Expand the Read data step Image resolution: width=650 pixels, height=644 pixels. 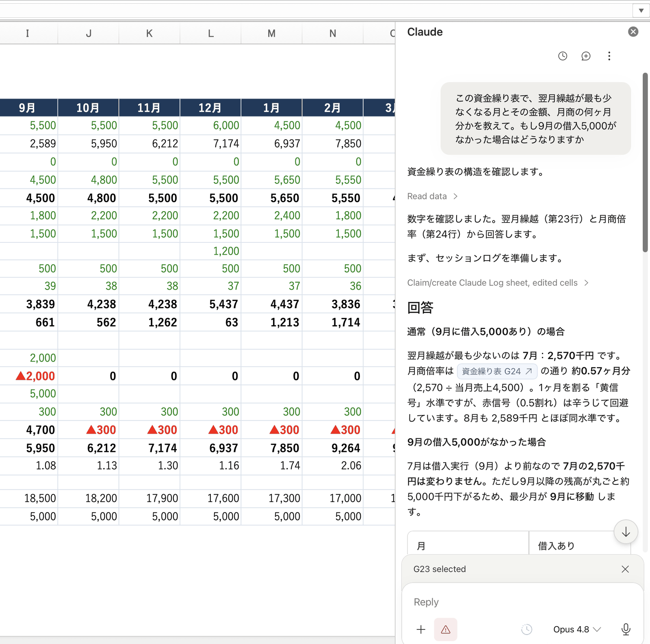coord(433,197)
